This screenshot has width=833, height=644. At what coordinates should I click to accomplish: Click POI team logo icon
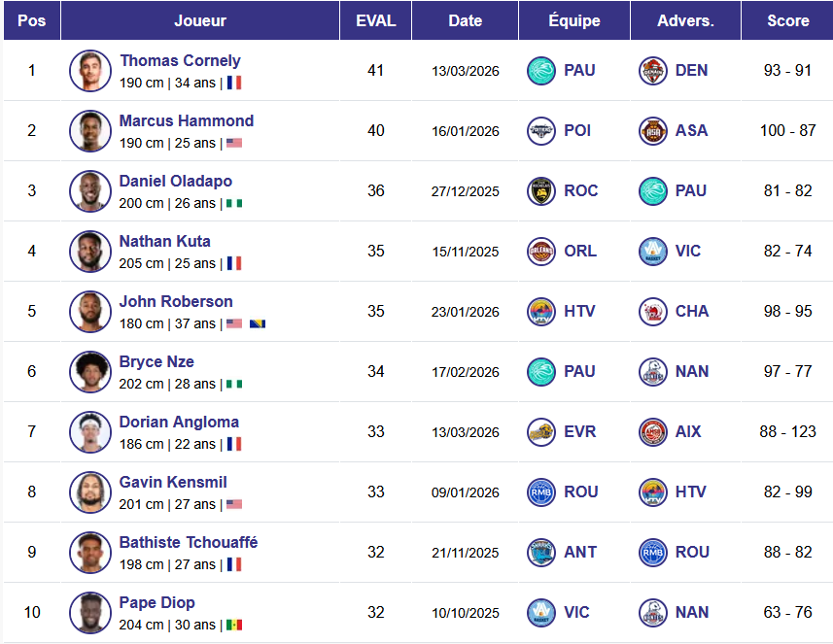click(x=541, y=131)
